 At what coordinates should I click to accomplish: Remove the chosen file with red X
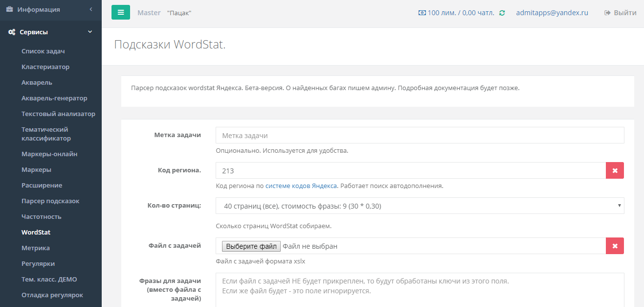coord(615,246)
